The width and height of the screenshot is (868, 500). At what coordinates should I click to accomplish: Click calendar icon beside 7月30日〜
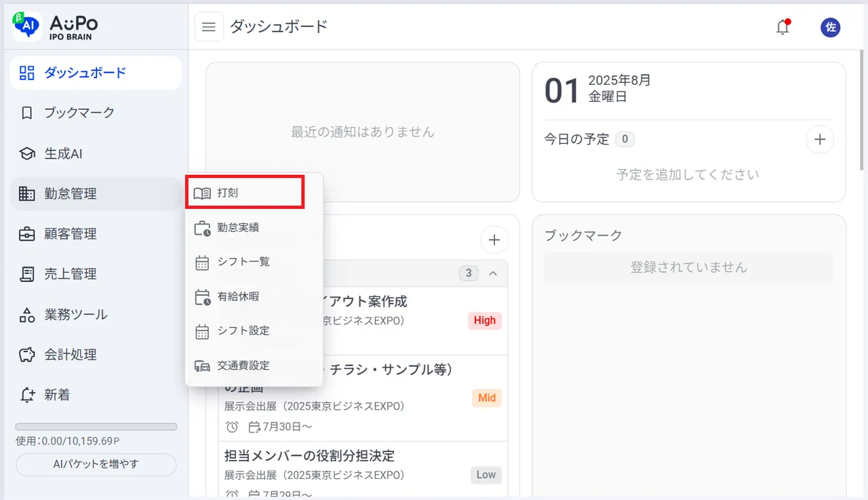click(x=254, y=427)
